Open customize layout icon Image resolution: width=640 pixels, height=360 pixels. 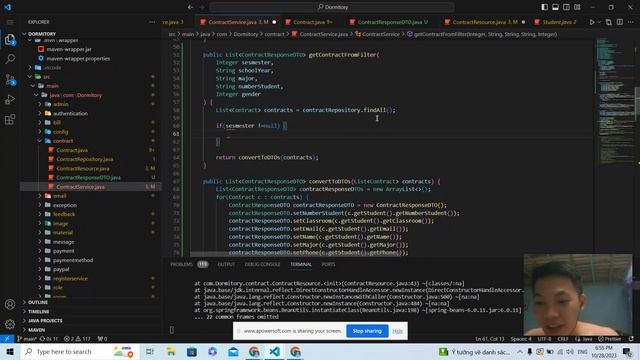point(577,7)
